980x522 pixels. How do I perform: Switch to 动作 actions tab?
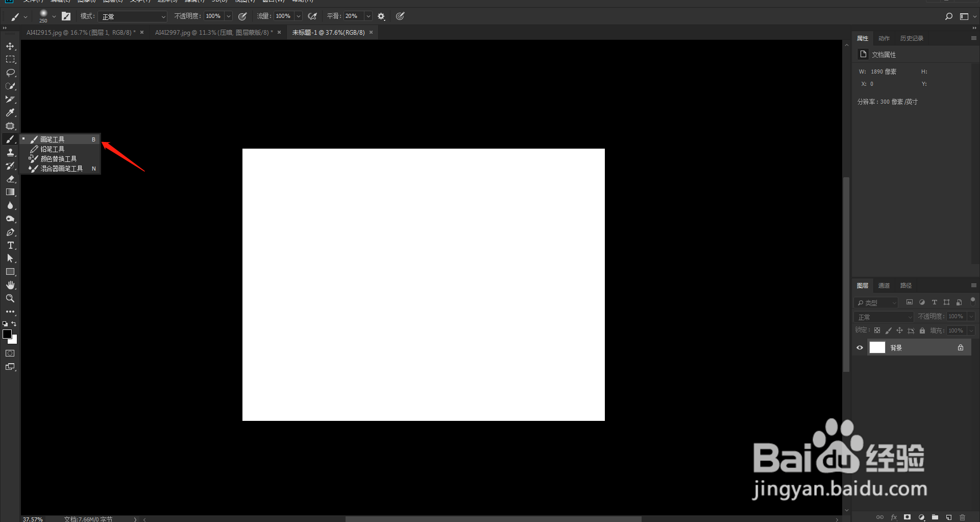coord(884,38)
